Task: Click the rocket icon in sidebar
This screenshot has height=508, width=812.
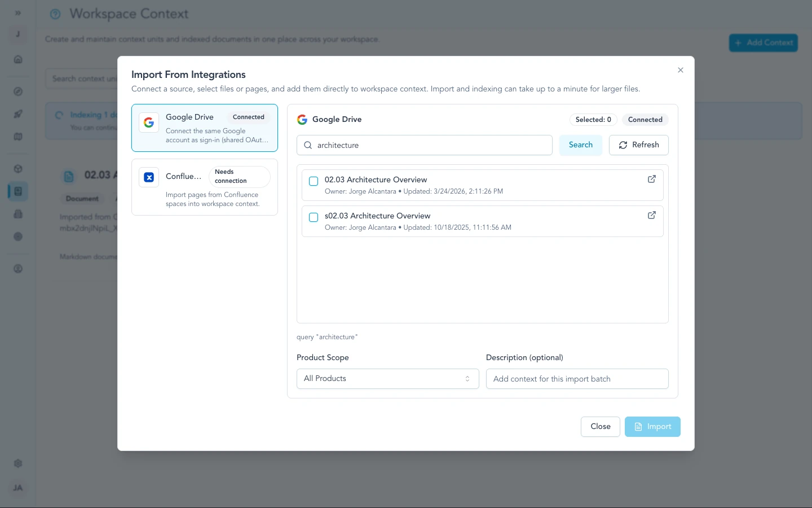Action: tap(18, 114)
